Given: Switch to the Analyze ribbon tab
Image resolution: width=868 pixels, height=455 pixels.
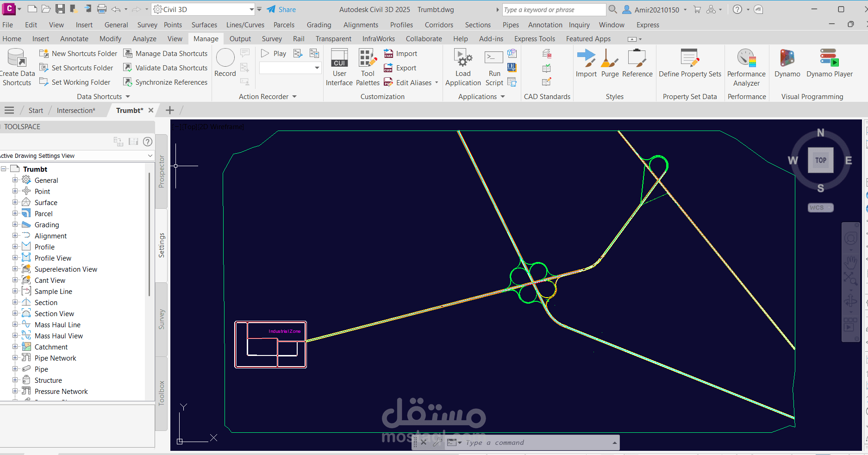Looking at the screenshot, I should (x=144, y=39).
